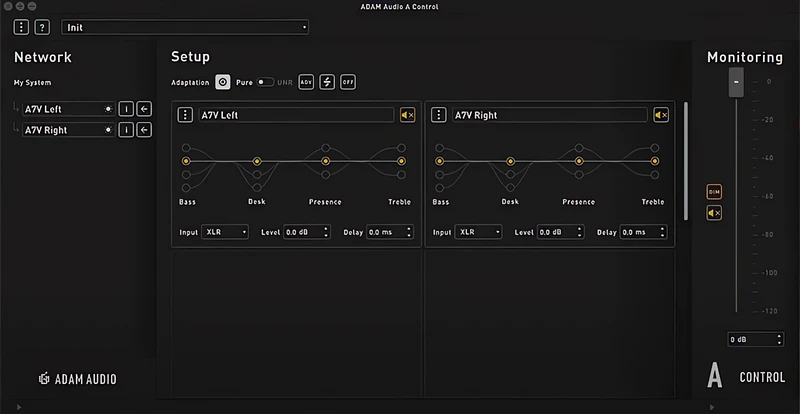
Task: Click the arrow button beside A7V Right in Network
Action: point(144,130)
